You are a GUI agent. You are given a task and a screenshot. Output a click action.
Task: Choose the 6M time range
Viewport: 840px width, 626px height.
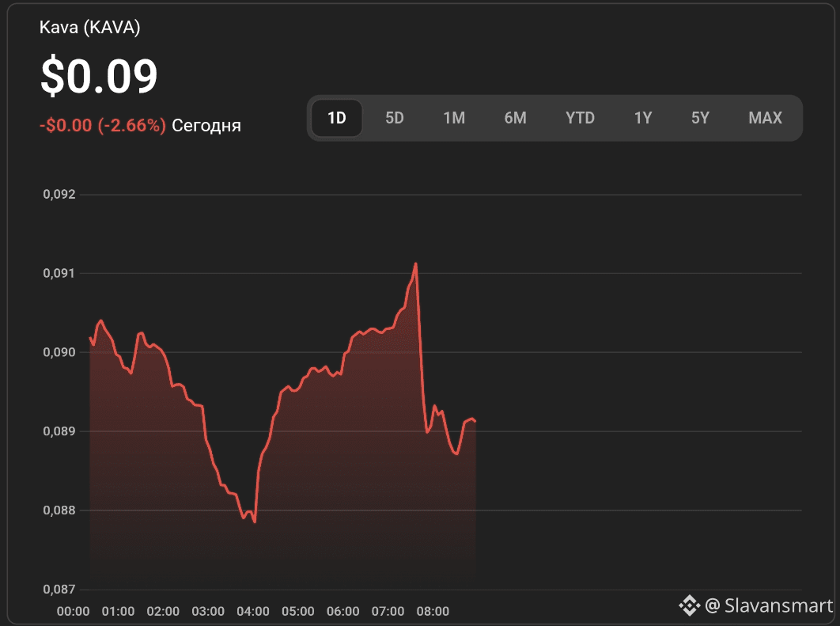(x=516, y=118)
